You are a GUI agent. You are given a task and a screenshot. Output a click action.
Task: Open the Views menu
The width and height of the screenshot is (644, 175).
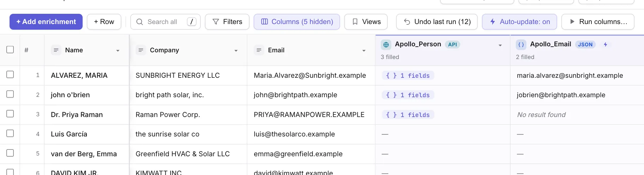[x=366, y=22]
